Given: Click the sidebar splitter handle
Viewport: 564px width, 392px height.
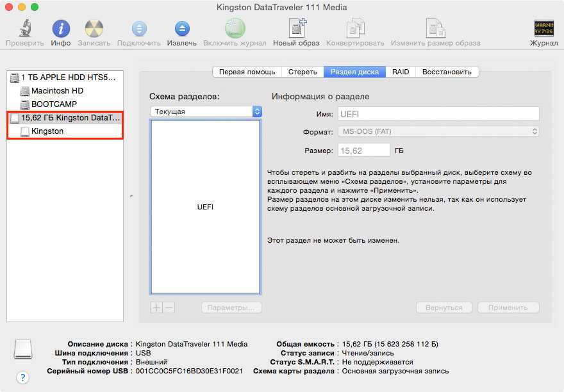Looking at the screenshot, I should [x=131, y=197].
